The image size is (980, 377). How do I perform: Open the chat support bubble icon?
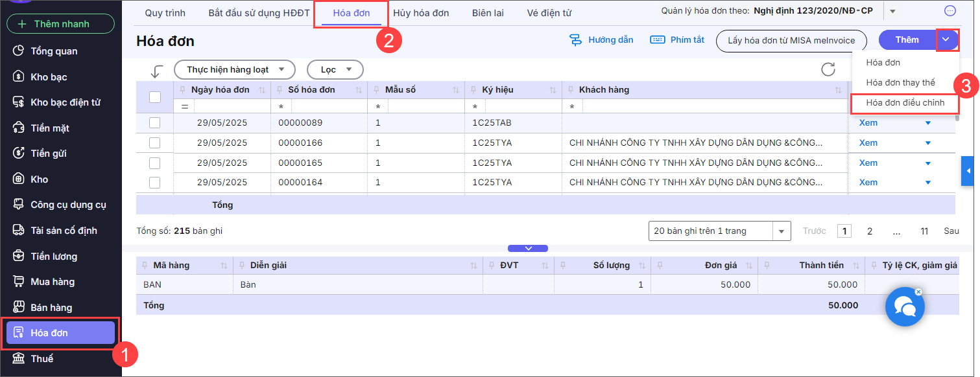point(905,306)
